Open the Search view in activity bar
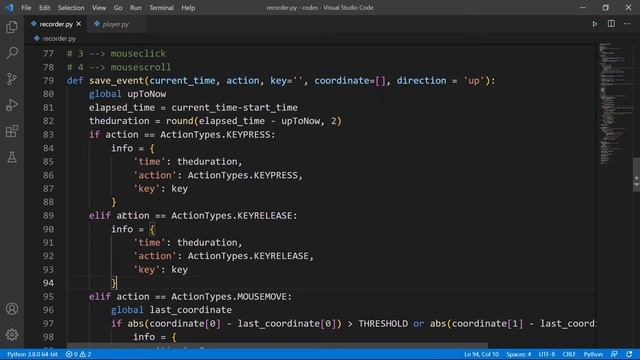Viewport: 640px width, 360px height. point(12,53)
